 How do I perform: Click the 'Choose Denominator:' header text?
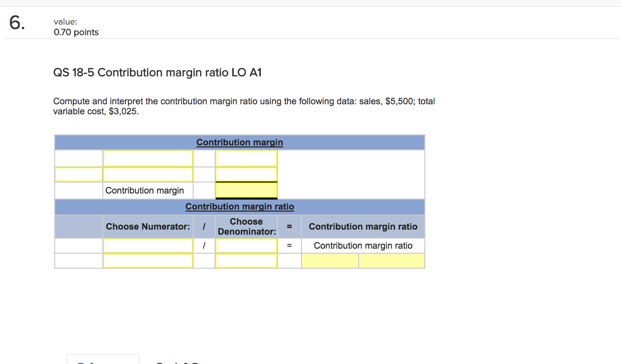246,227
